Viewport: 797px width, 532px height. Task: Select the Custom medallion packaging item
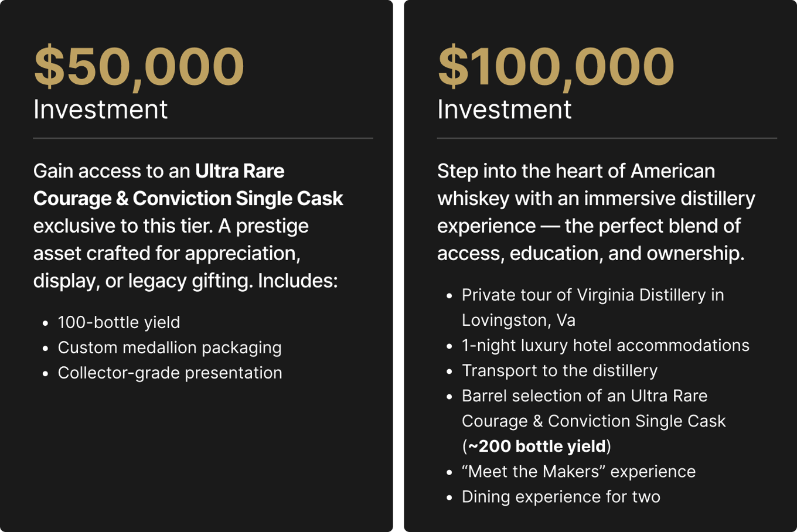pyautogui.click(x=169, y=347)
